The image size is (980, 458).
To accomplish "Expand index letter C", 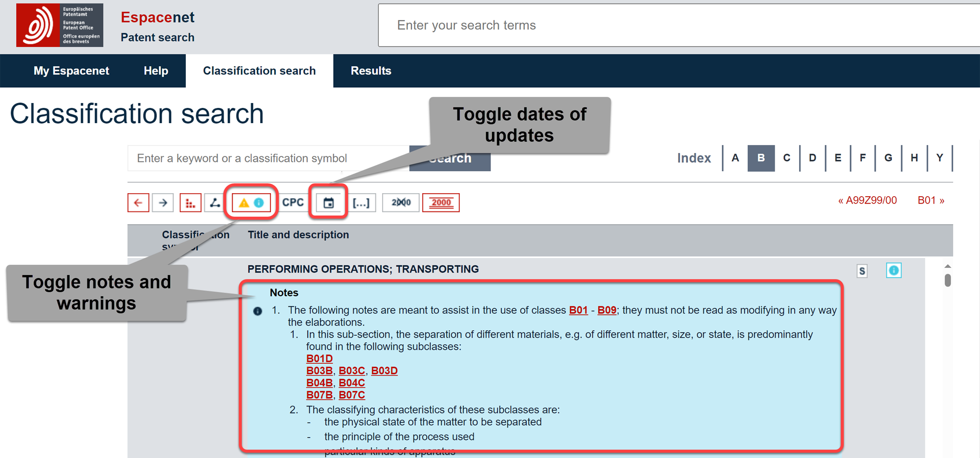I will 786,158.
